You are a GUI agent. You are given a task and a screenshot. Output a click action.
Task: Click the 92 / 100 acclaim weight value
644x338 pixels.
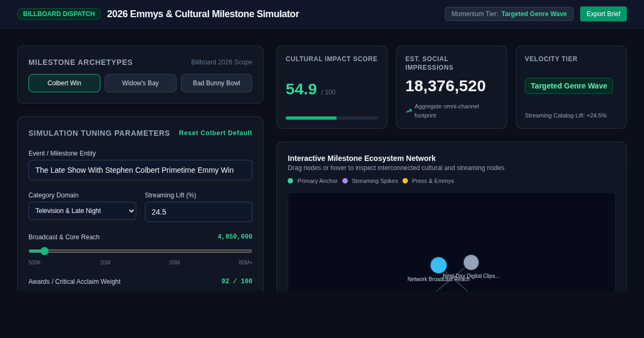237,282
